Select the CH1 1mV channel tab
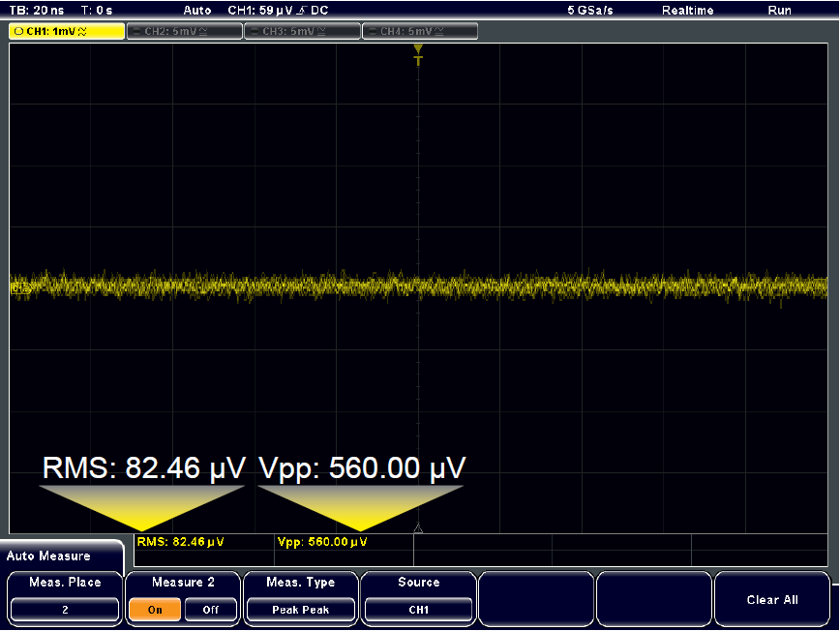840x631 pixels. (67, 31)
